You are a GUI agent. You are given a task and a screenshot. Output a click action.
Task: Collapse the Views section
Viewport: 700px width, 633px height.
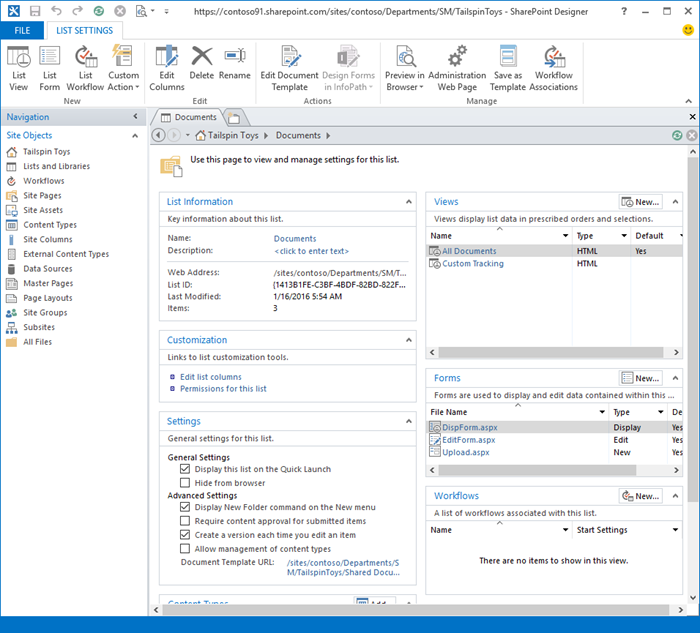pos(675,202)
